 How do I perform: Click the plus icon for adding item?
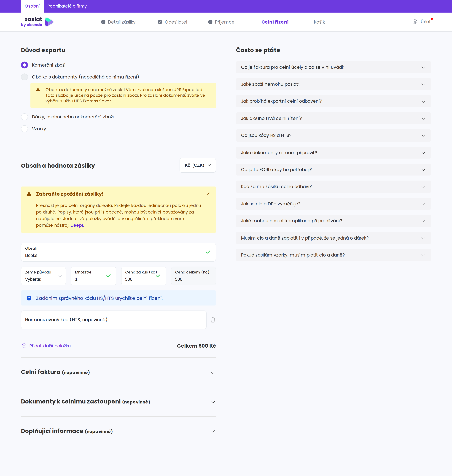24,346
